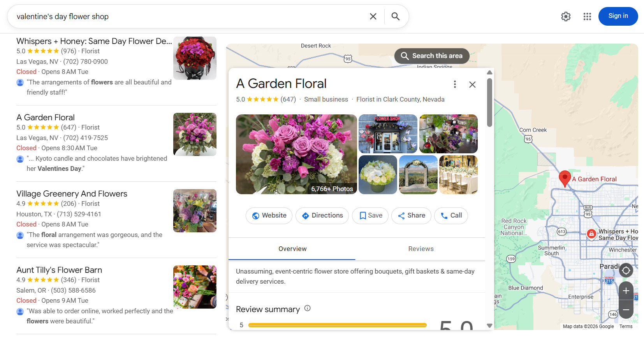Click Village Greenery result thumbnail

(195, 211)
